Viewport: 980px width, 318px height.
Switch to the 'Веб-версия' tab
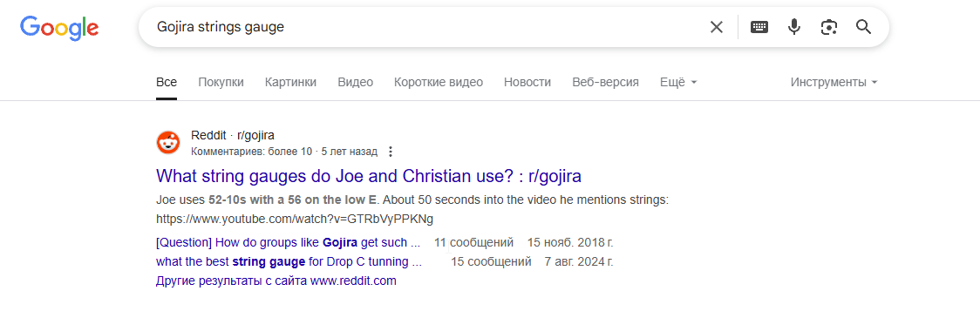(x=605, y=82)
